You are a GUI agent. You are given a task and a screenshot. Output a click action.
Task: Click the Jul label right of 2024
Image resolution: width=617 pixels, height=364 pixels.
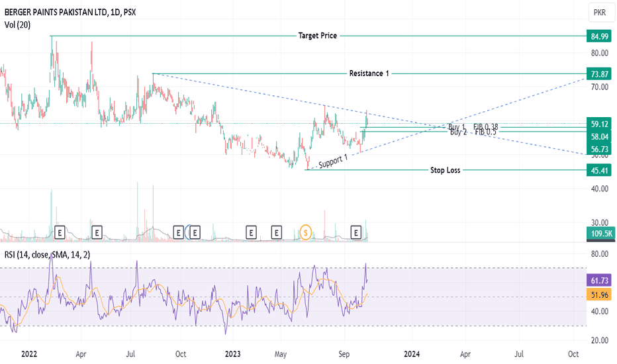click(x=519, y=354)
